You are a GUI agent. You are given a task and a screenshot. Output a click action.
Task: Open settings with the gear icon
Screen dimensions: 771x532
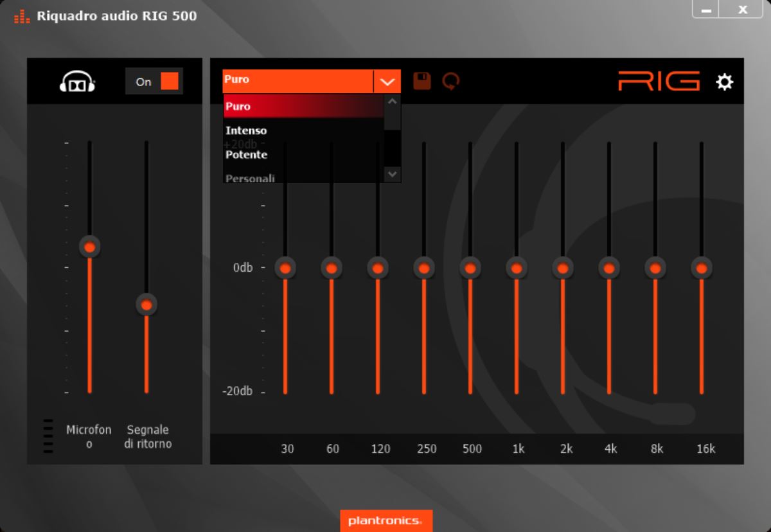[x=725, y=82]
